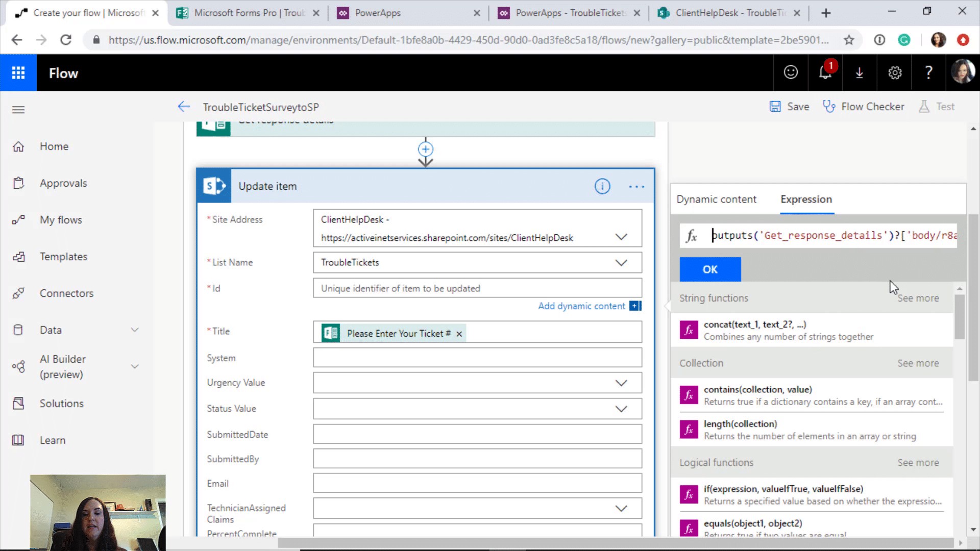Click the length function fx icon
This screenshot has width=980, height=551.
689,430
